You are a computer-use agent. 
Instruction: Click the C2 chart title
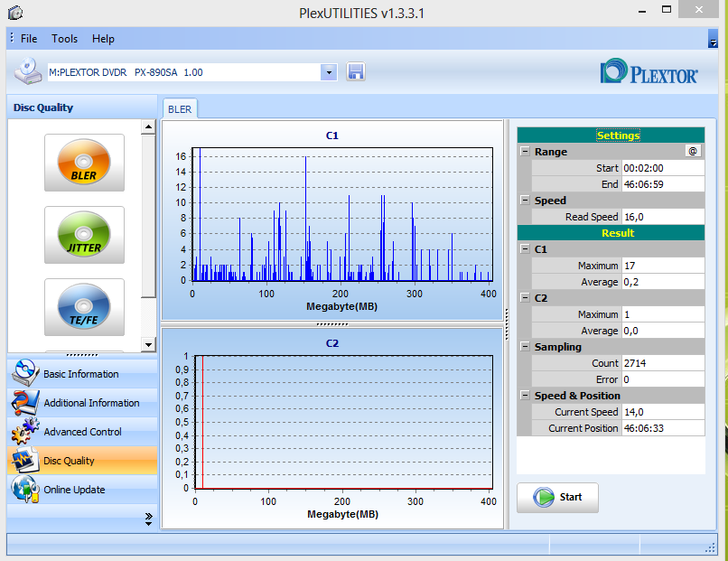(x=332, y=343)
